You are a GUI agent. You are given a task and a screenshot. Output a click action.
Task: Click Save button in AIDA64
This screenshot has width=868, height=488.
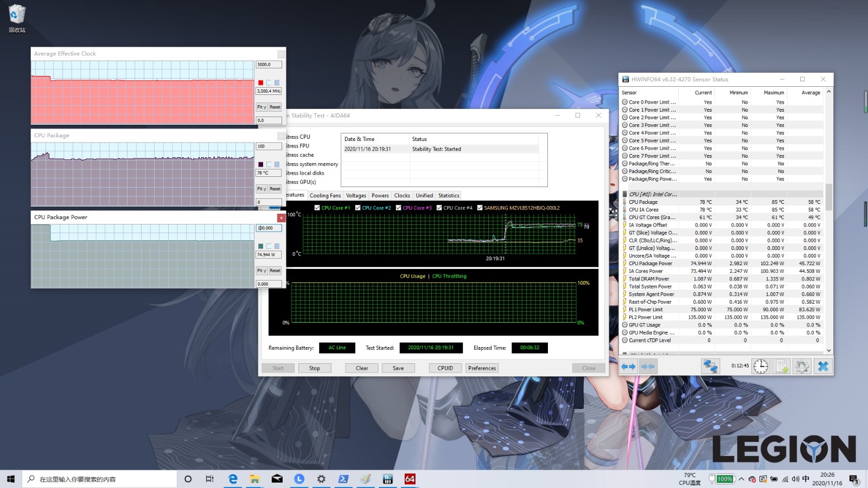(398, 368)
